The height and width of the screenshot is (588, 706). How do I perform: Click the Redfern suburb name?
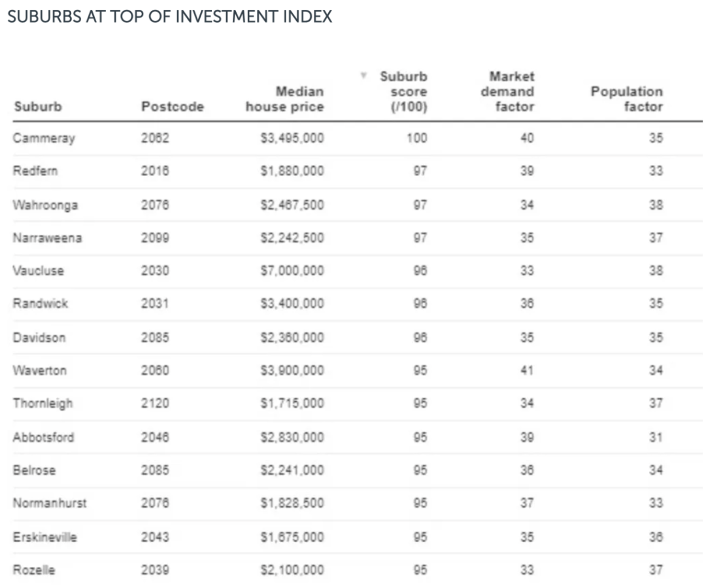pos(35,171)
